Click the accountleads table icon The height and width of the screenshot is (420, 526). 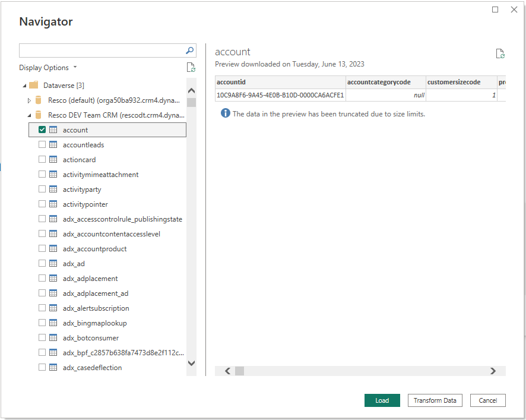click(53, 144)
